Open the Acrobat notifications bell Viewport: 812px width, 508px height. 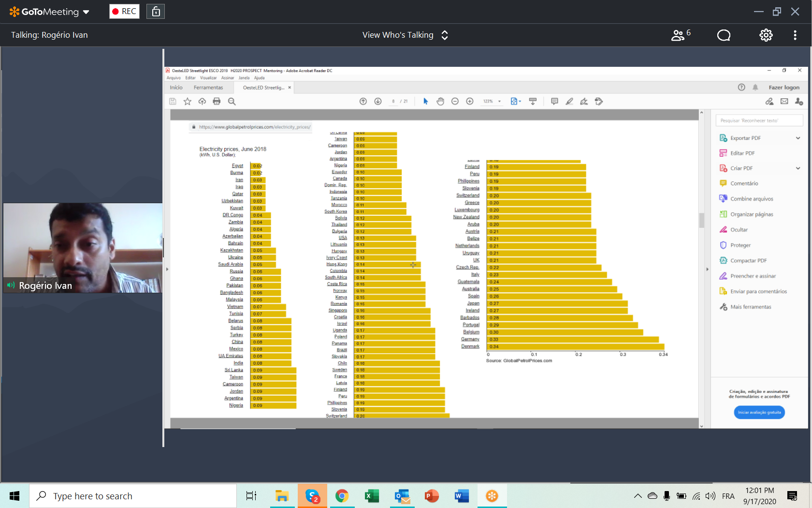tap(755, 88)
